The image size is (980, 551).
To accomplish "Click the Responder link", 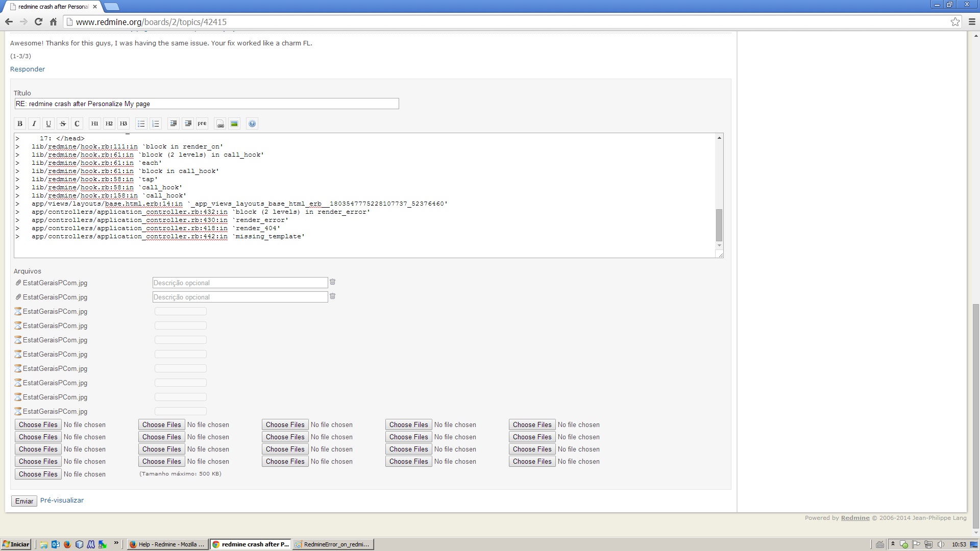I will 28,69.
